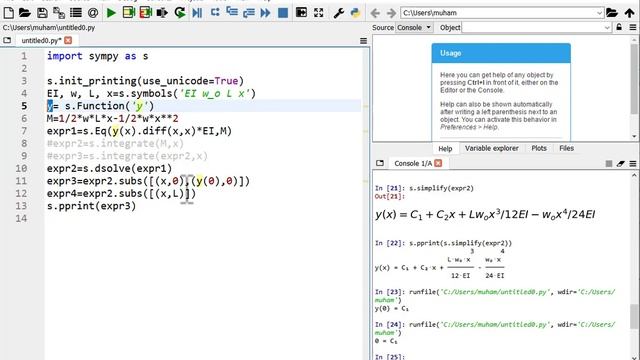Click the debugger Step icon
The height and width of the screenshot is (360, 640).
point(215,13)
